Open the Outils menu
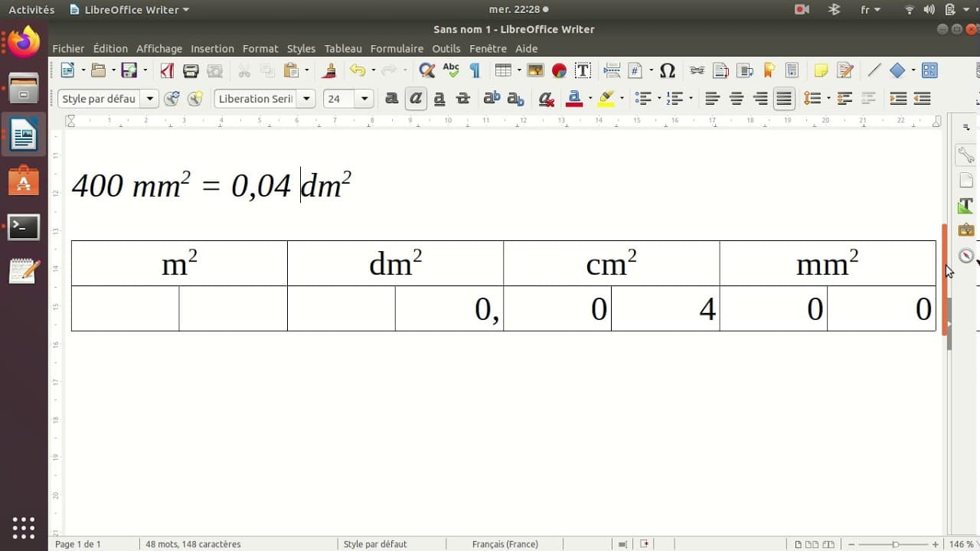Viewport: 980px width, 551px height. [x=446, y=48]
